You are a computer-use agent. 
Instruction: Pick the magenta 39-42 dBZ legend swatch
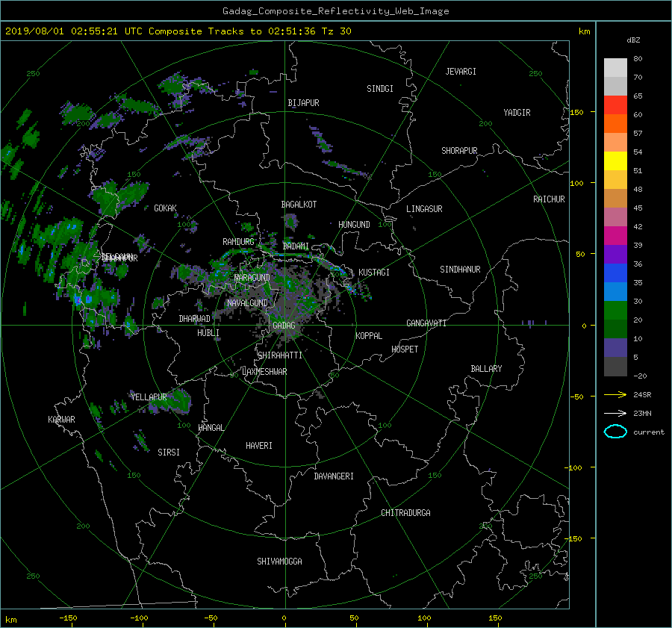(615, 236)
